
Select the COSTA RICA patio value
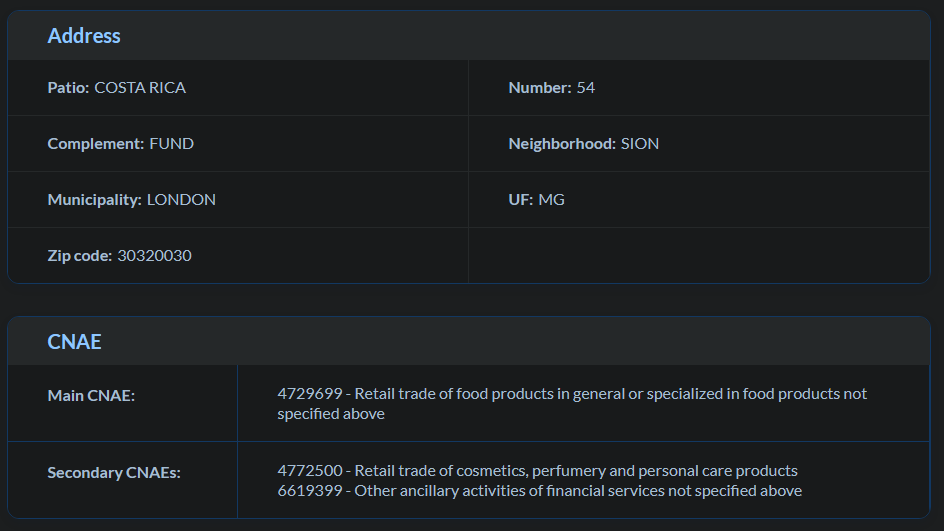(140, 88)
